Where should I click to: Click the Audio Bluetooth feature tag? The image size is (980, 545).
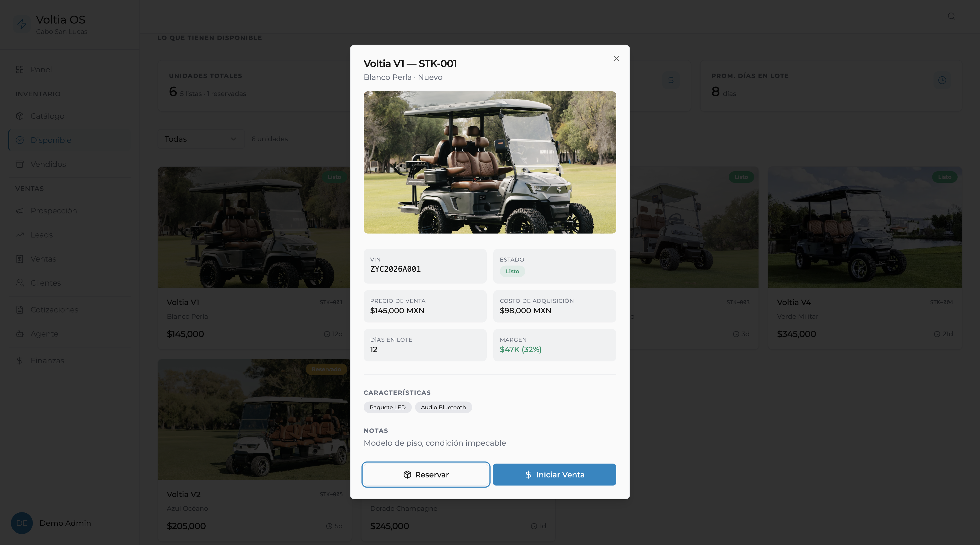click(x=443, y=407)
